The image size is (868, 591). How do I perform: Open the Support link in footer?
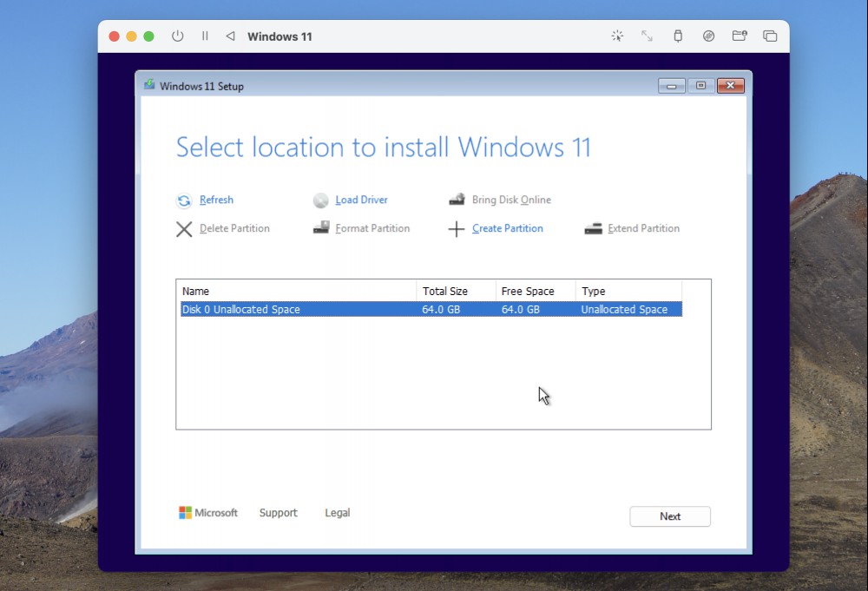coord(279,513)
